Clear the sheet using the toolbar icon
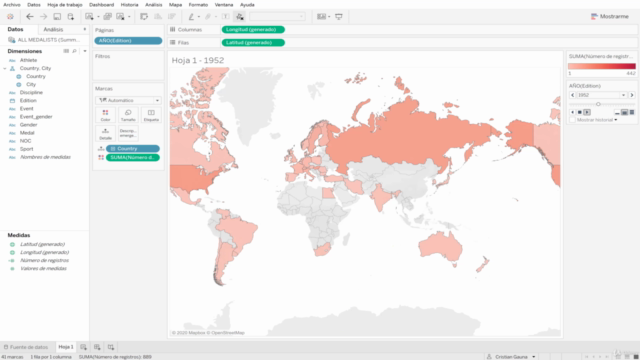640x360 pixels. point(120,17)
